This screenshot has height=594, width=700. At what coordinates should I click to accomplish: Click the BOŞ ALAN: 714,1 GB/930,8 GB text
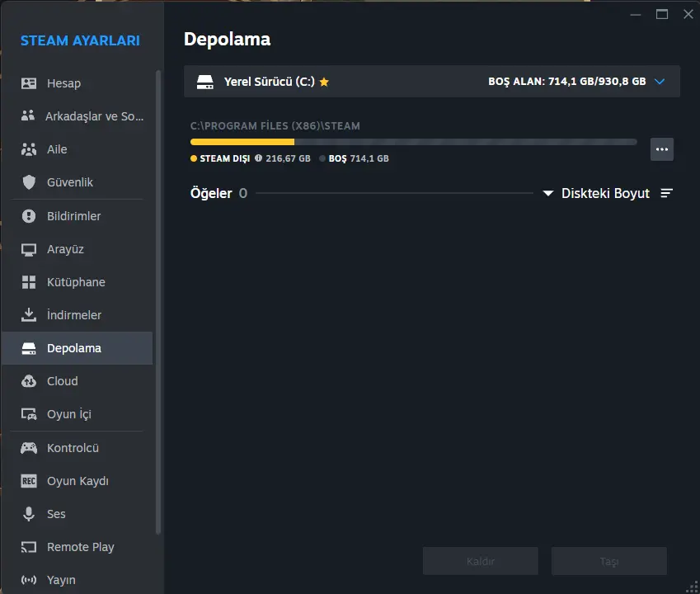[567, 82]
